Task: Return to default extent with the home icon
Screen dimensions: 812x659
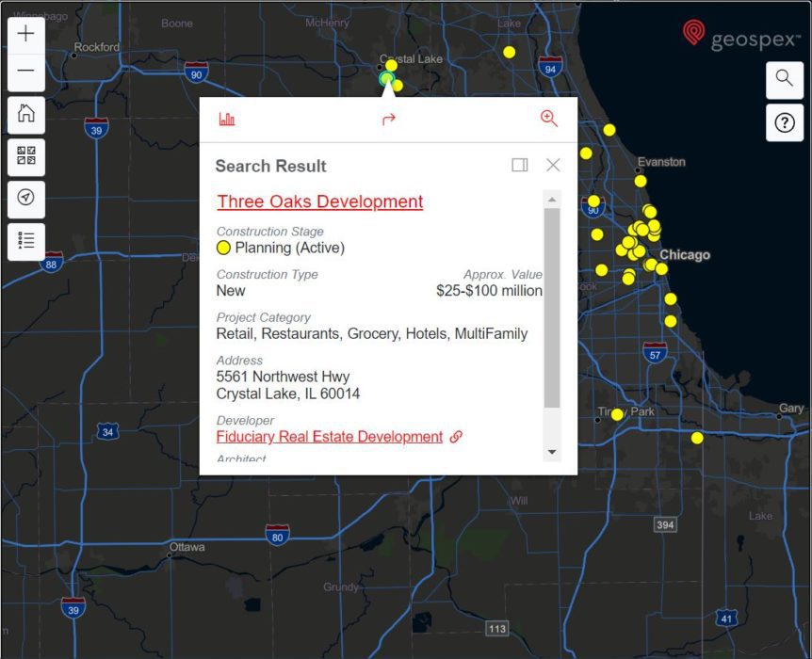Action: (25, 115)
